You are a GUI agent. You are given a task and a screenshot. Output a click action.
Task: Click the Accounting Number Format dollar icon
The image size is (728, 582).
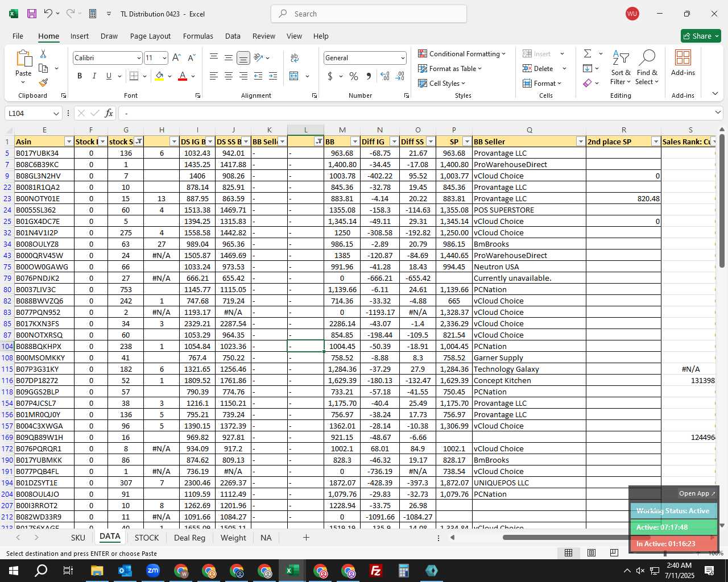point(330,76)
